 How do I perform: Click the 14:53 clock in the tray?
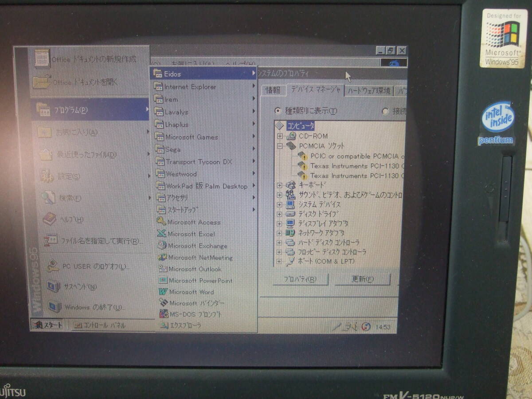(383, 327)
